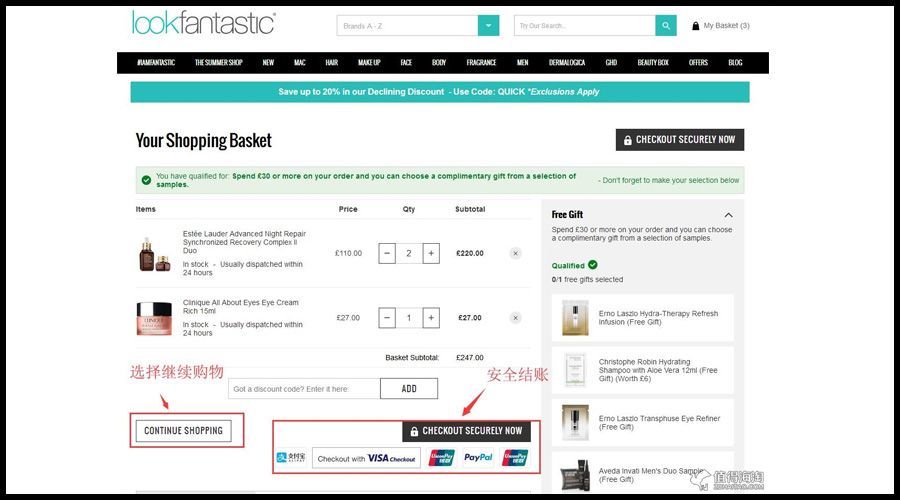Decrease Estée Lauder duo quantity
The height and width of the screenshot is (500, 900).
click(387, 253)
